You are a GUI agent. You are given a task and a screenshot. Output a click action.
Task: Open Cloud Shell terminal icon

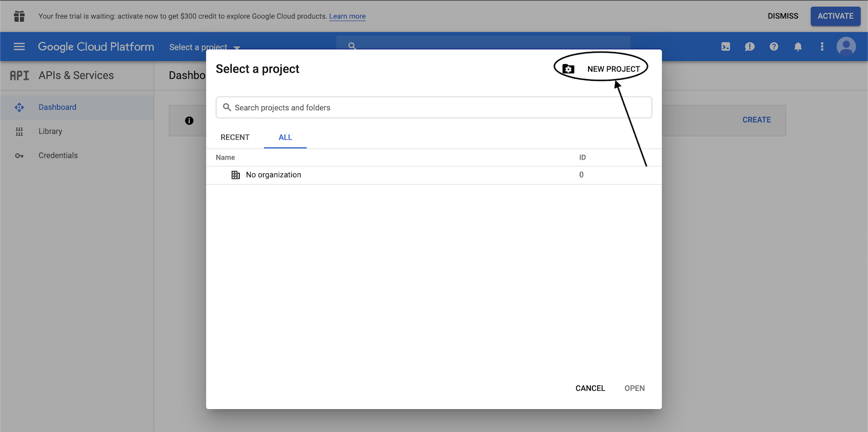tap(725, 47)
